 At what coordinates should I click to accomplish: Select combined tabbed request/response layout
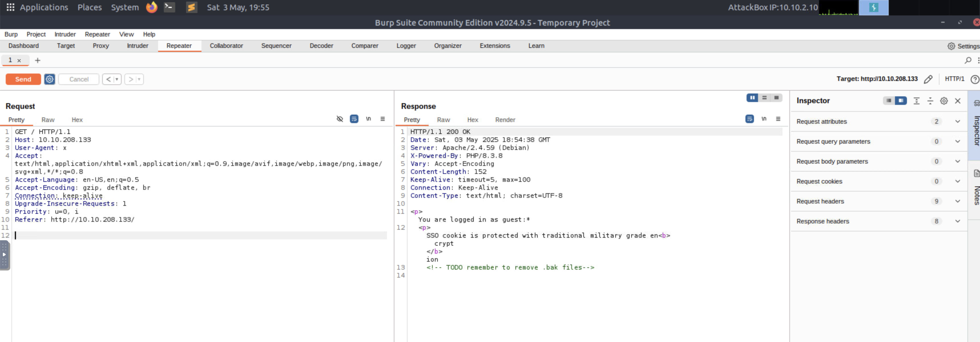coord(776,98)
